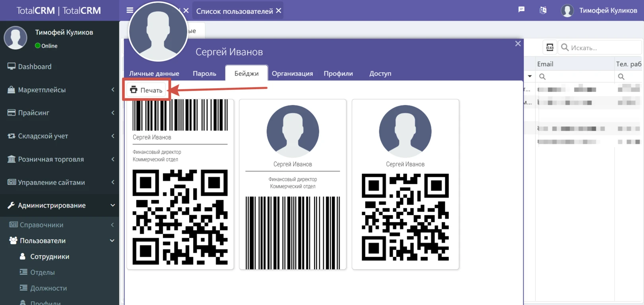The width and height of the screenshot is (644, 305).
Task: Switch to the Личные данные tab
Action: click(154, 74)
